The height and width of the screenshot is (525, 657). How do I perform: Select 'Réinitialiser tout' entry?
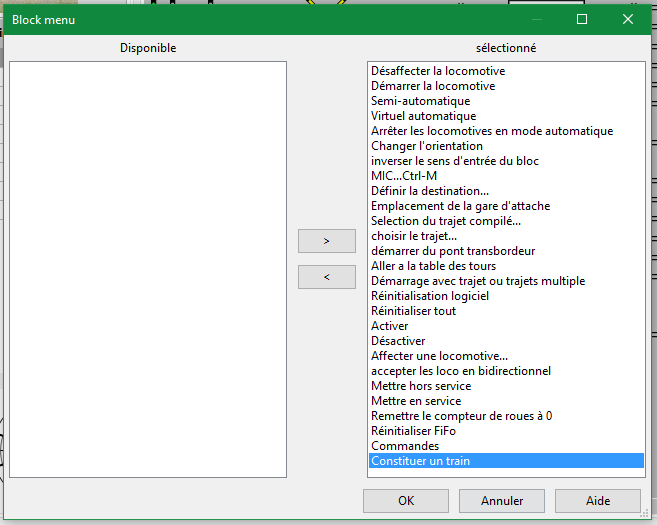tap(413, 311)
